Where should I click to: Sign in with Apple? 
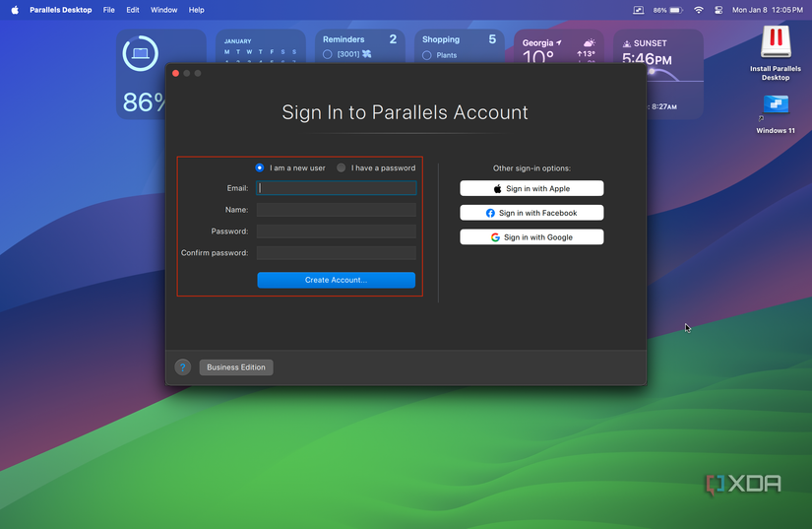pos(531,188)
